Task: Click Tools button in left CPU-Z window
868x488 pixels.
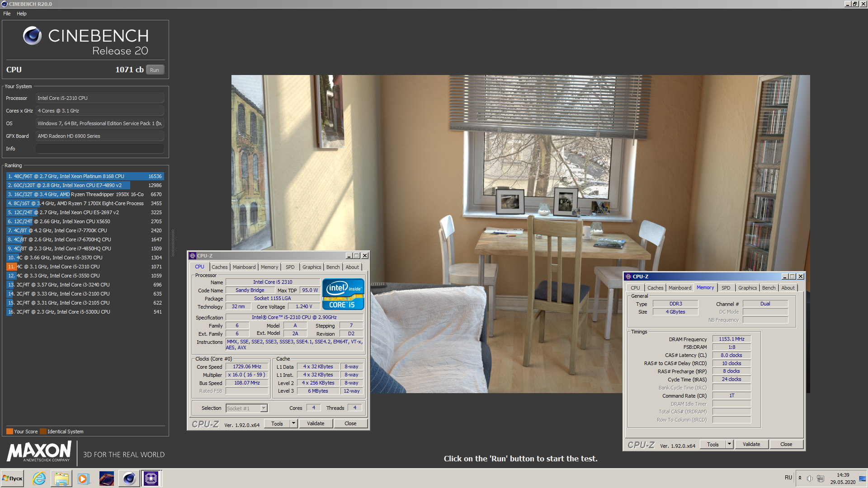Action: pyautogui.click(x=277, y=423)
